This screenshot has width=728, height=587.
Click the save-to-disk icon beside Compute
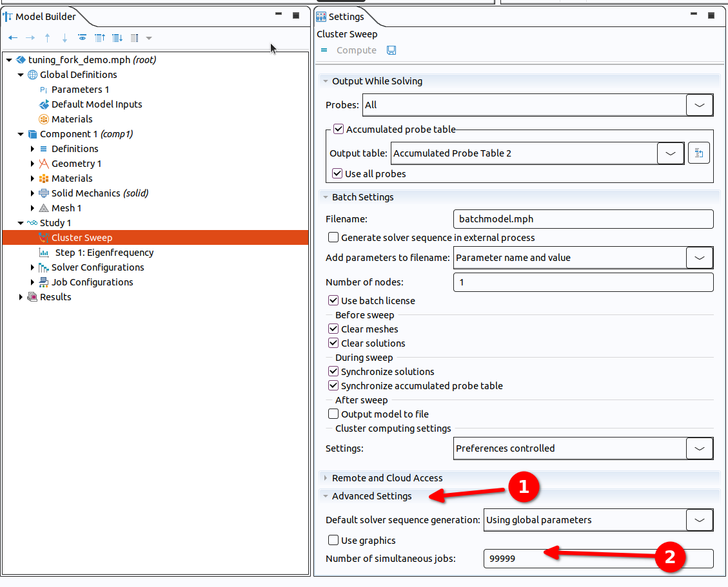pyautogui.click(x=391, y=50)
